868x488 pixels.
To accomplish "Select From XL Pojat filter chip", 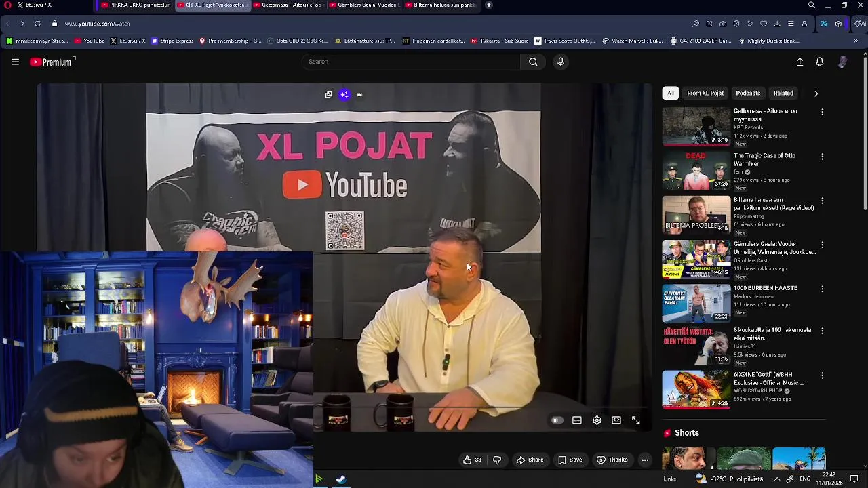I will coord(705,93).
